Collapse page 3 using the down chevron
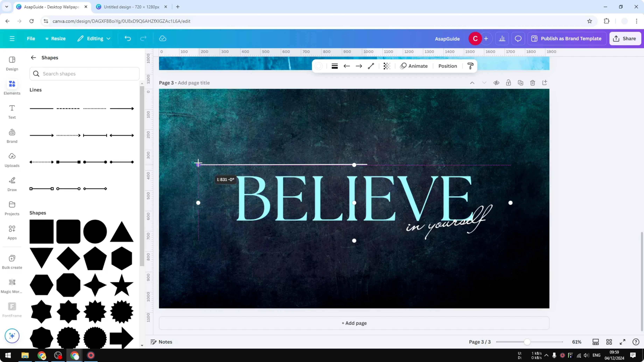 coord(484,83)
